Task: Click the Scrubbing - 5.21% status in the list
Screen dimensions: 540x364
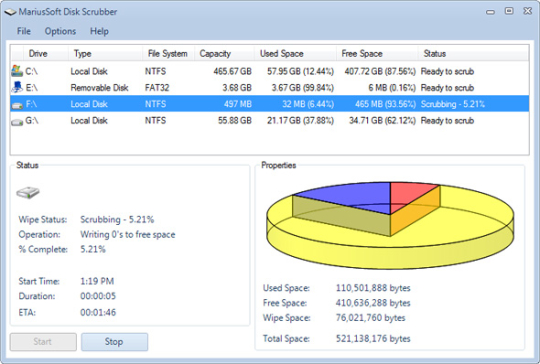Action: 453,104
